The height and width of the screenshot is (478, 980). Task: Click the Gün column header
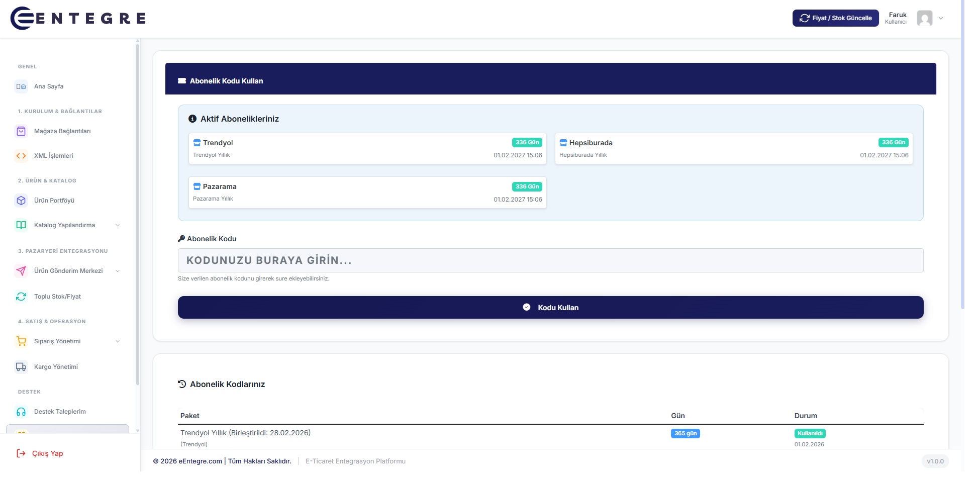pos(678,416)
